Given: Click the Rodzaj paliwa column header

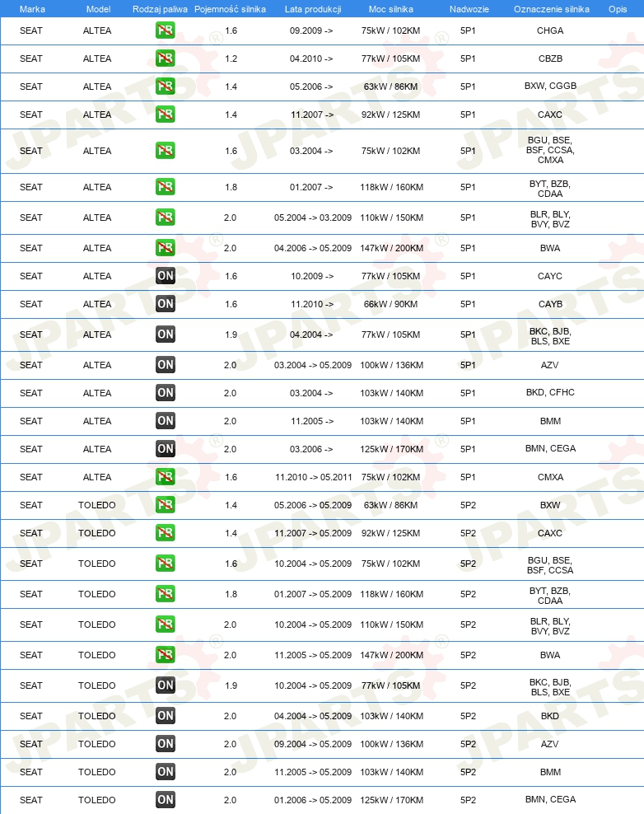Looking at the screenshot, I should click(160, 9).
